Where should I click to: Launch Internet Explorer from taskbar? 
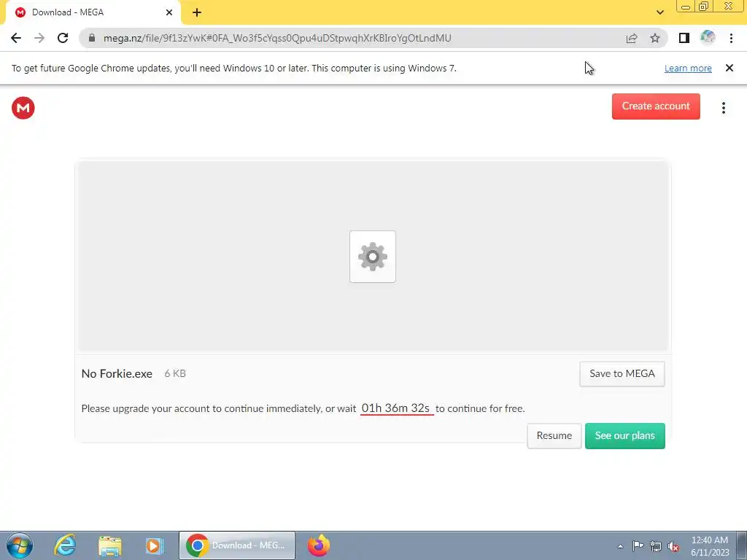coord(64,545)
